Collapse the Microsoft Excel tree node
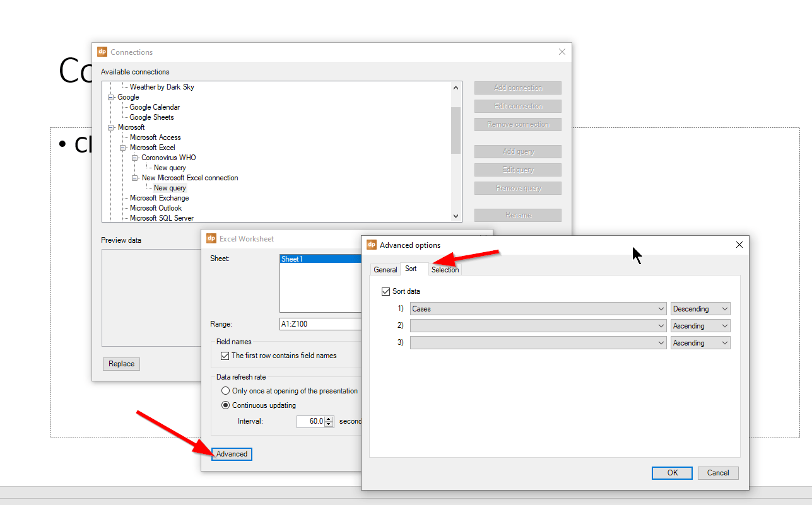 (123, 148)
